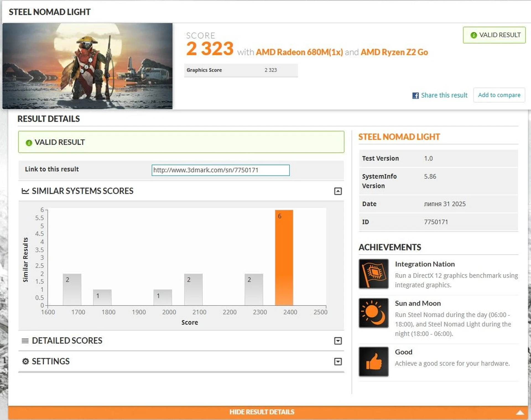Viewport: 531px width, 420px height.
Task: Click the white arrow on Hide Result Details bar
Action: point(520,413)
